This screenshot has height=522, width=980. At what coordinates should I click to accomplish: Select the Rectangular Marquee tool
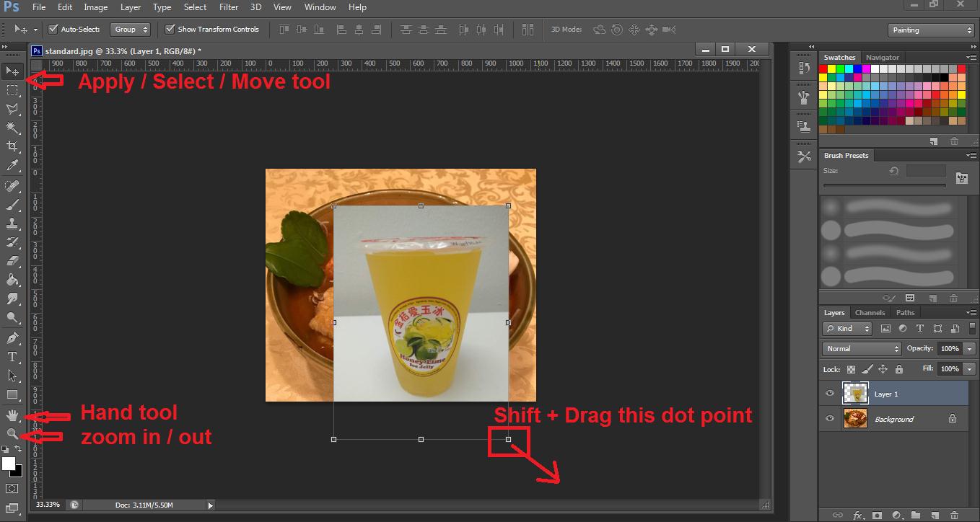pos(12,90)
